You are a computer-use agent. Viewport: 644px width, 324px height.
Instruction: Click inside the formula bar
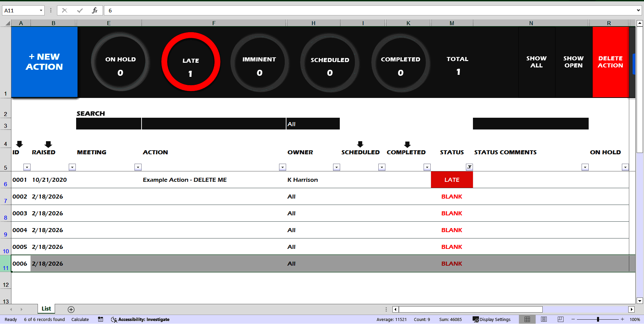(235, 10)
